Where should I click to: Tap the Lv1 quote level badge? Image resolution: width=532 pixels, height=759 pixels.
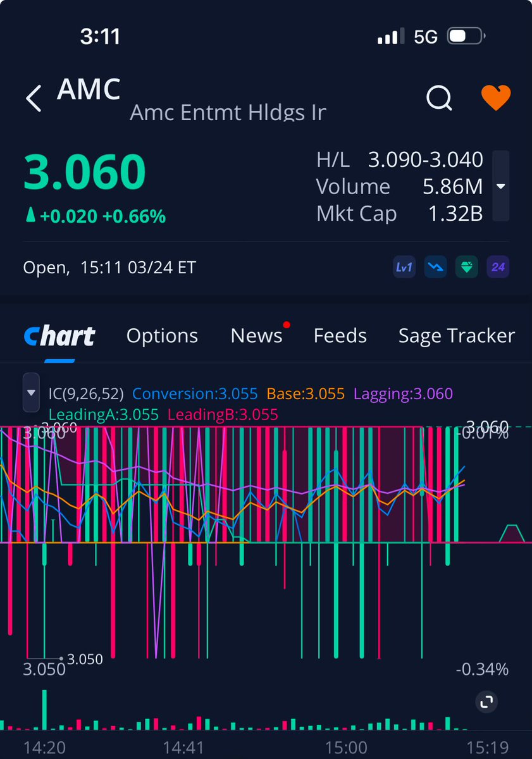click(x=403, y=267)
